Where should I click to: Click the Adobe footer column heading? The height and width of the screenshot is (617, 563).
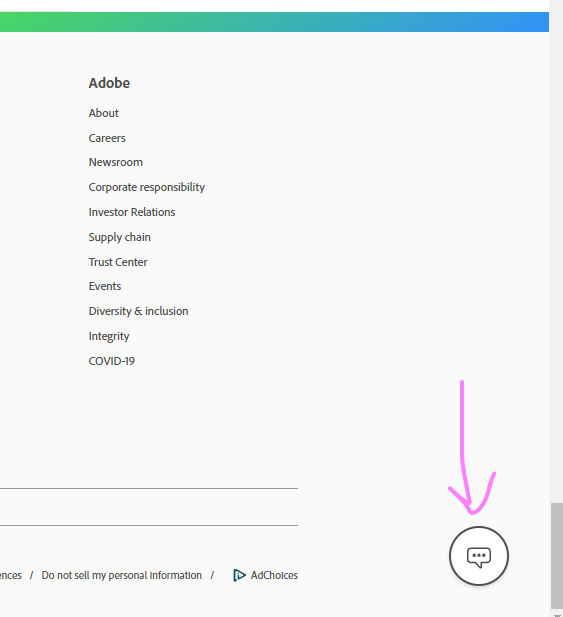(109, 83)
